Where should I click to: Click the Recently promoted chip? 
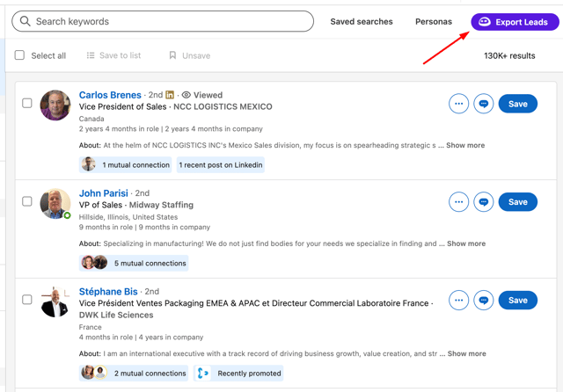click(x=238, y=374)
